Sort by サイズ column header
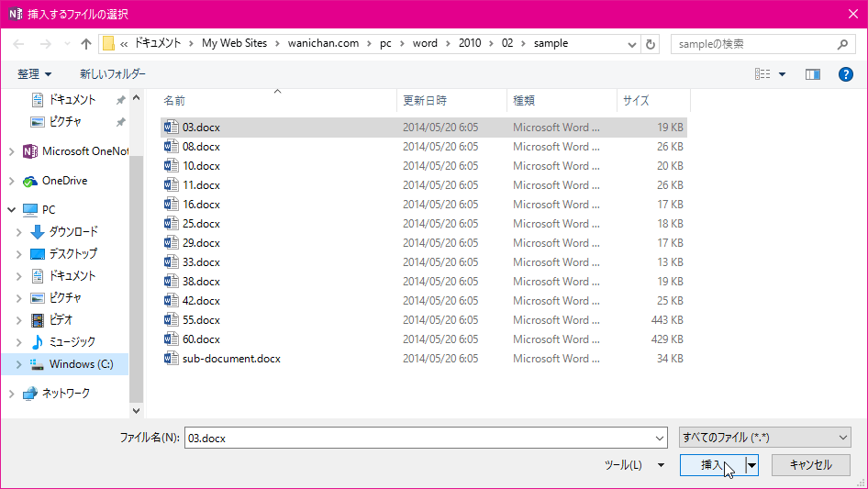 pos(636,100)
